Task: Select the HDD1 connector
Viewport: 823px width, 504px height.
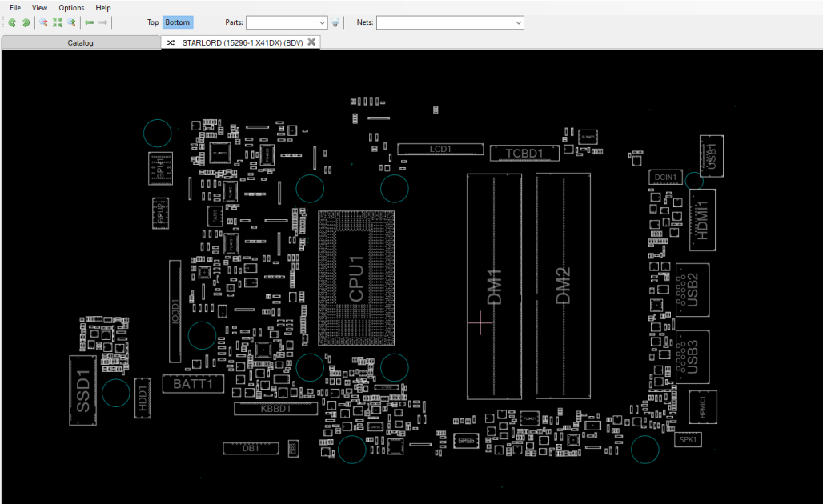Action: tap(143, 398)
